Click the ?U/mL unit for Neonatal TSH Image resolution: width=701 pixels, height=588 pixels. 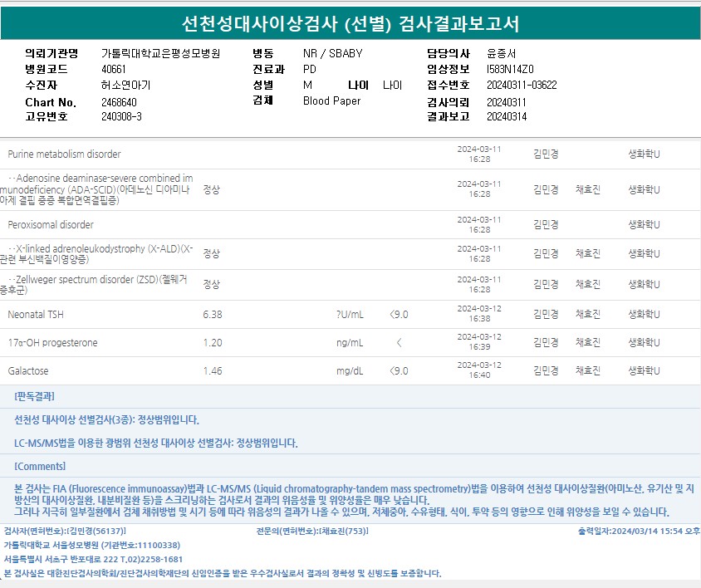coord(350,314)
